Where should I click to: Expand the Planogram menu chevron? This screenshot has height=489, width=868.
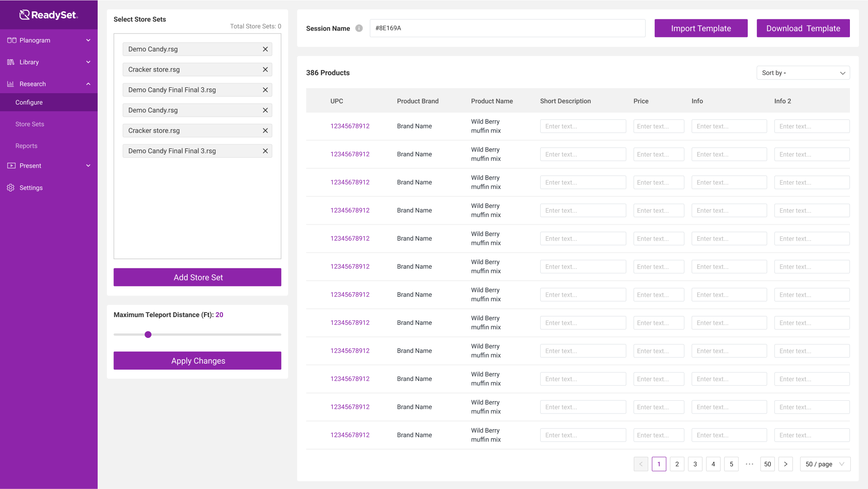tap(89, 40)
